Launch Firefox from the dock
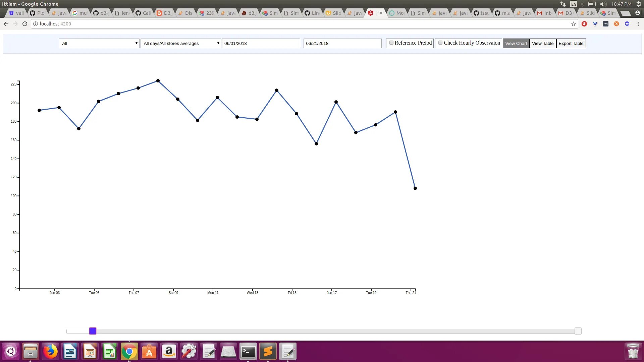The height and width of the screenshot is (362, 644). pyautogui.click(x=50, y=352)
